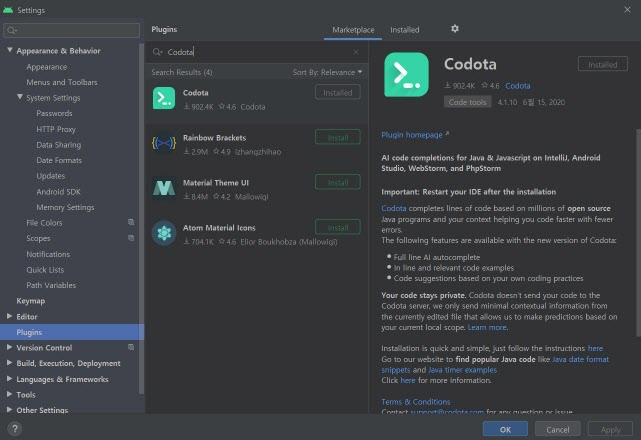Open the plugins gear settings icon
Screen dimensions: 641x440
click(455, 29)
